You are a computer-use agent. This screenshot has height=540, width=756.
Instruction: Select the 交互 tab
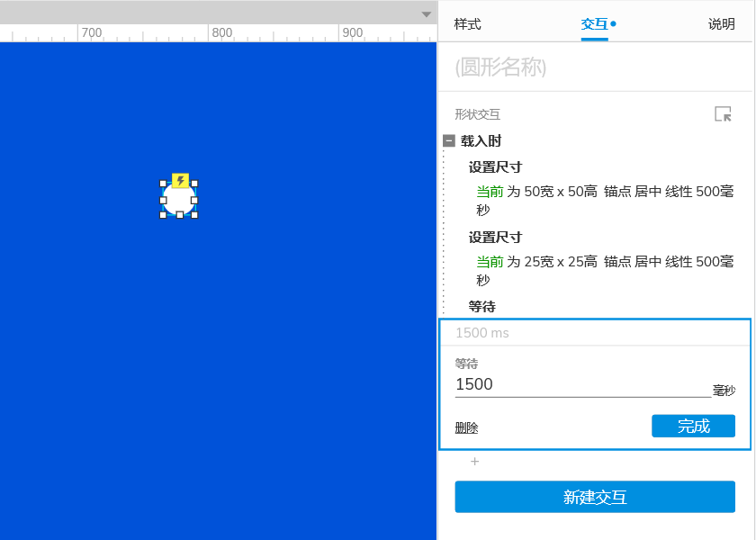click(595, 23)
